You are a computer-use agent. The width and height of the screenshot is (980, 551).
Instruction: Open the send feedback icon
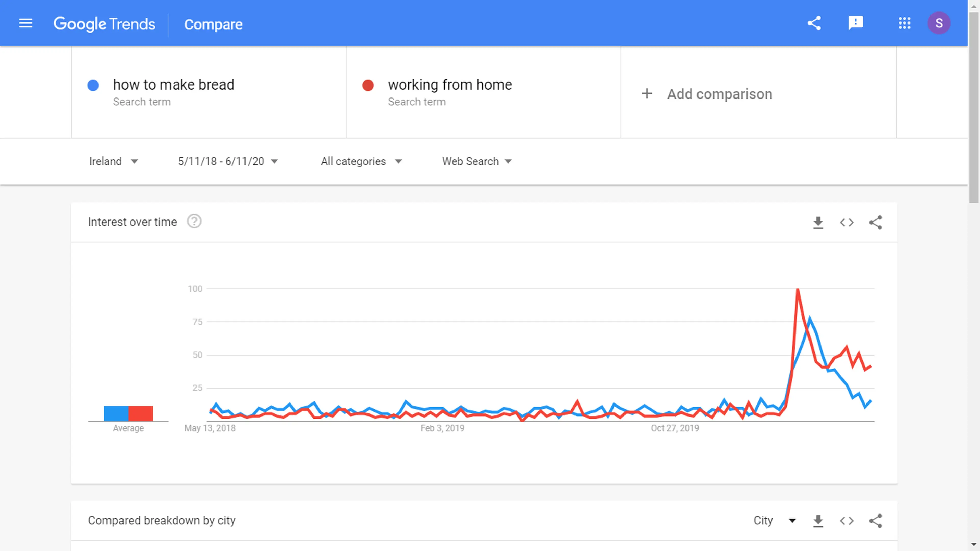pyautogui.click(x=856, y=23)
